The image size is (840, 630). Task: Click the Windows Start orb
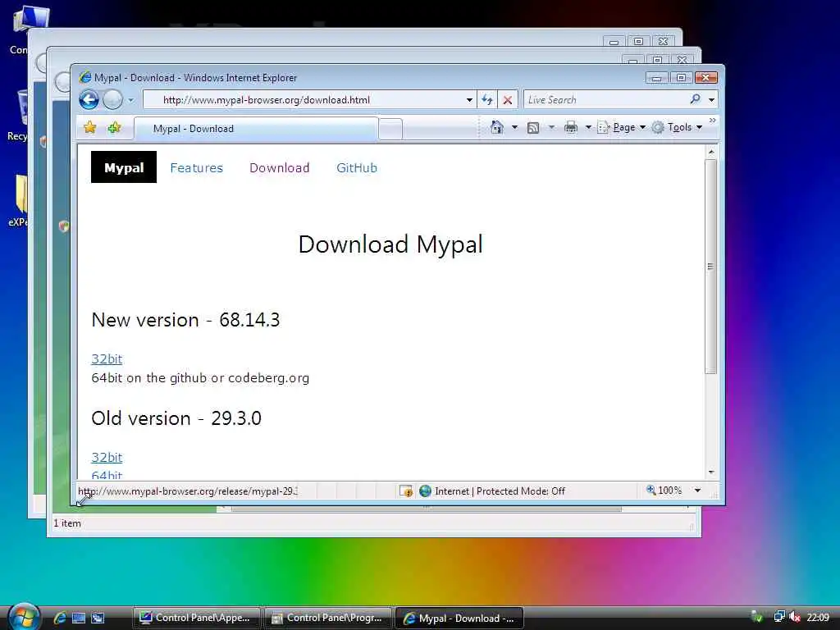(24, 617)
